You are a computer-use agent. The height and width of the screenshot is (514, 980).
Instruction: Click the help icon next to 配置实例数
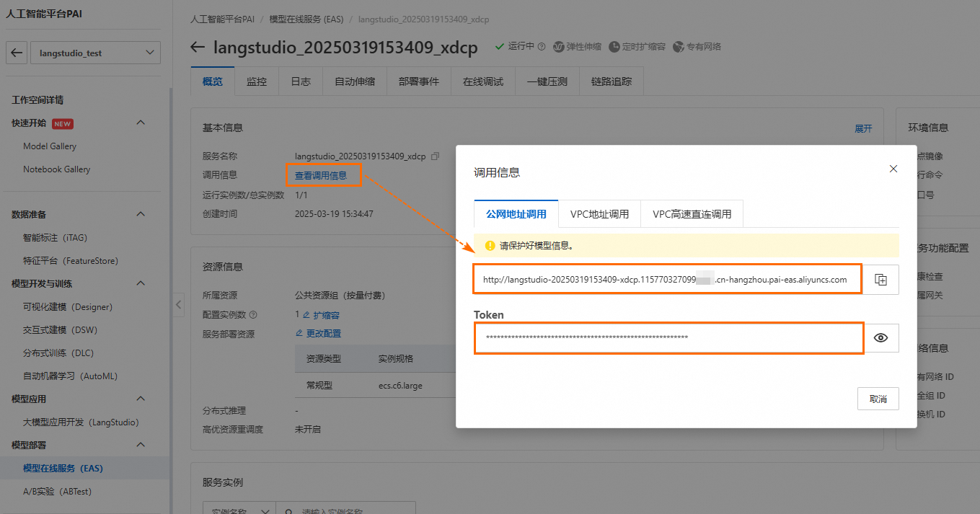point(253,315)
